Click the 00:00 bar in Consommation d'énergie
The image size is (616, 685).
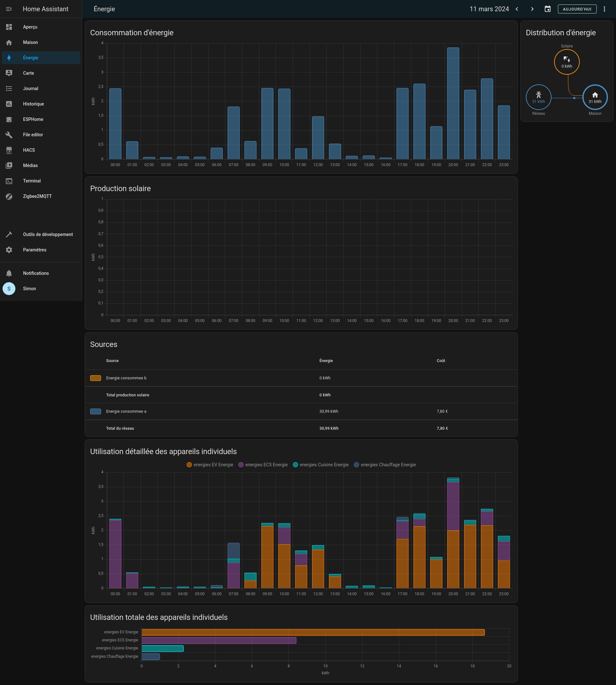pos(116,124)
